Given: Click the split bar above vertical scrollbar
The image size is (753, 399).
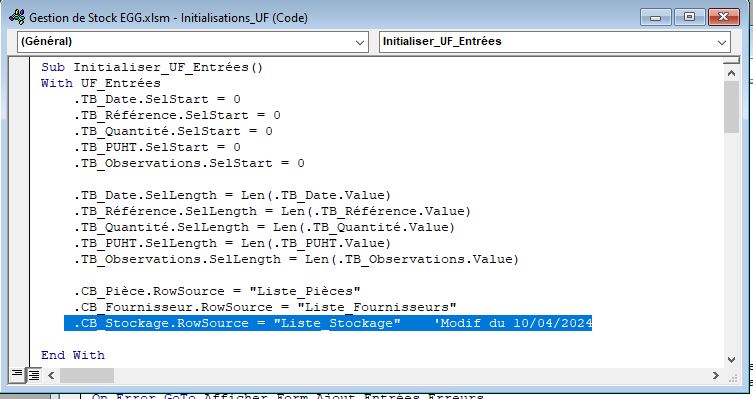Looking at the screenshot, I should pyautogui.click(x=731, y=60).
